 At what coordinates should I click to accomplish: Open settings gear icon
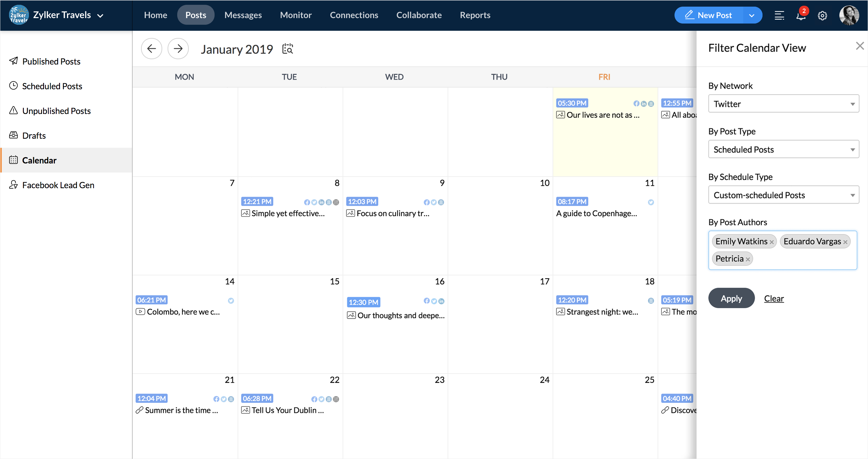[822, 15]
